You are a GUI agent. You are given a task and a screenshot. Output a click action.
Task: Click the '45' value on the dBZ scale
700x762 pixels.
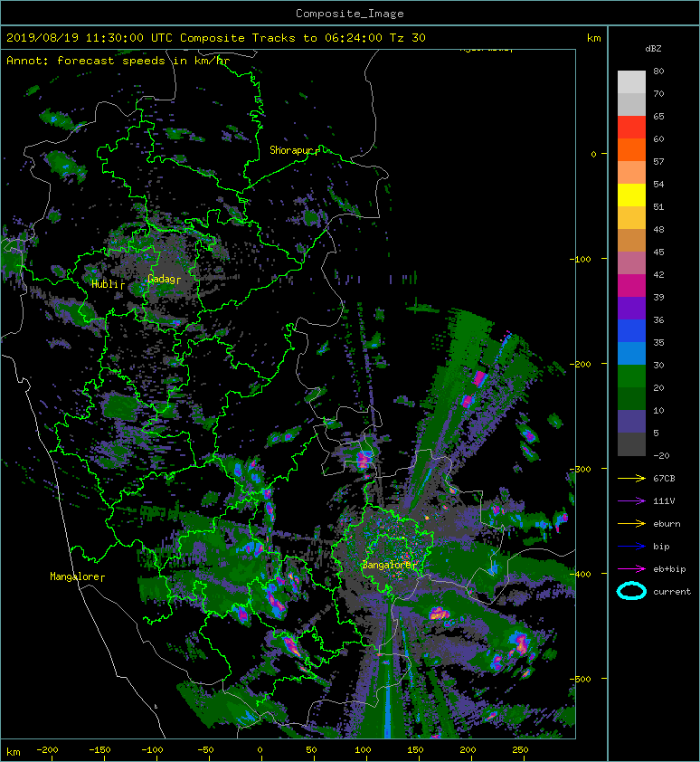pos(658,252)
